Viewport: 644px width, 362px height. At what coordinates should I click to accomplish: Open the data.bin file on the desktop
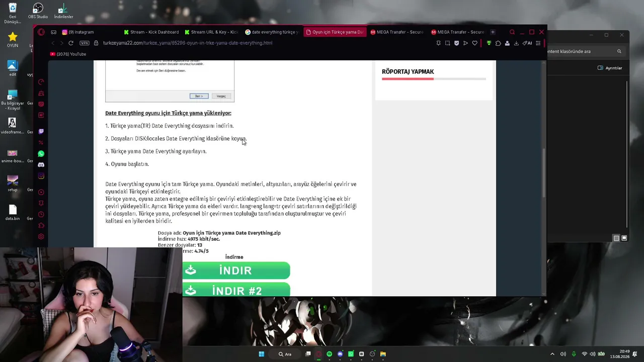pos(13,213)
